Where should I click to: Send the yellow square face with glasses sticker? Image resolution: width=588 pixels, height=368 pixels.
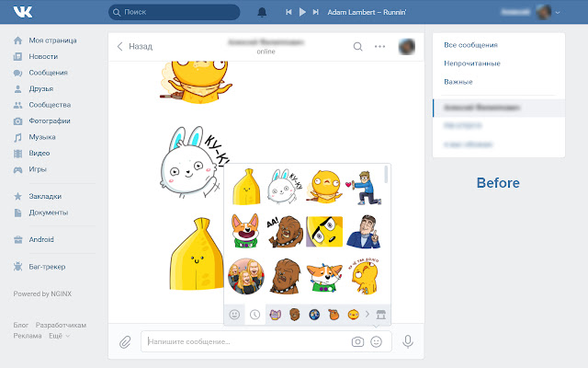(324, 231)
